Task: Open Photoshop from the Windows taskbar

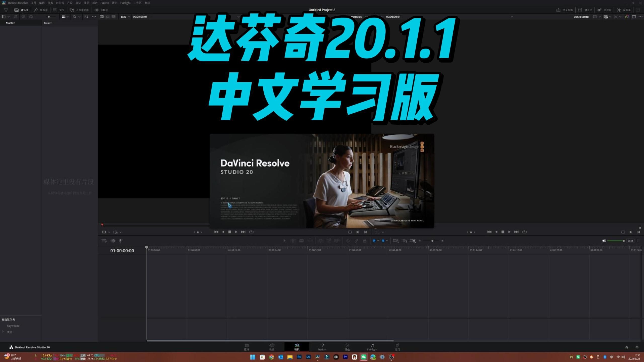Action: click(299, 357)
